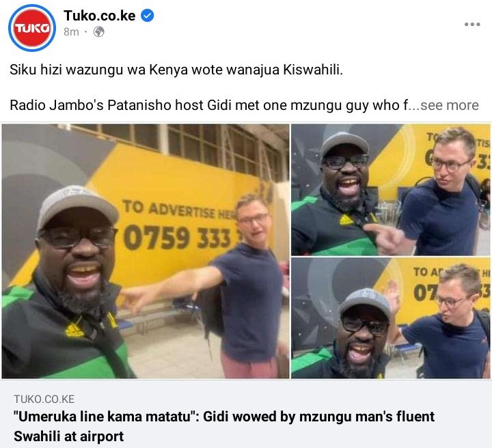492x448 pixels.
Task: Open the Tuko round profile logo
Action: point(32,28)
